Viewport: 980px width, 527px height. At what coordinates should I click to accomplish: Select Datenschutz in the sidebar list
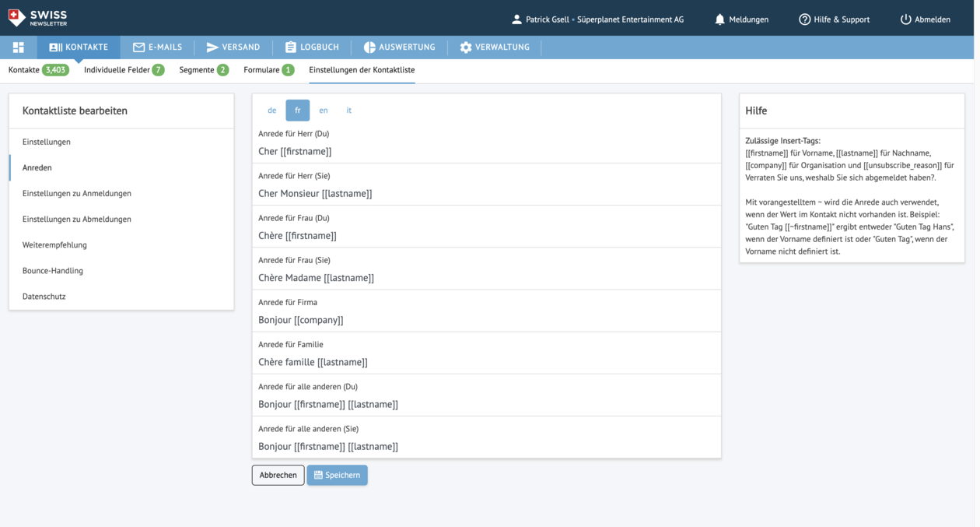[x=44, y=297]
